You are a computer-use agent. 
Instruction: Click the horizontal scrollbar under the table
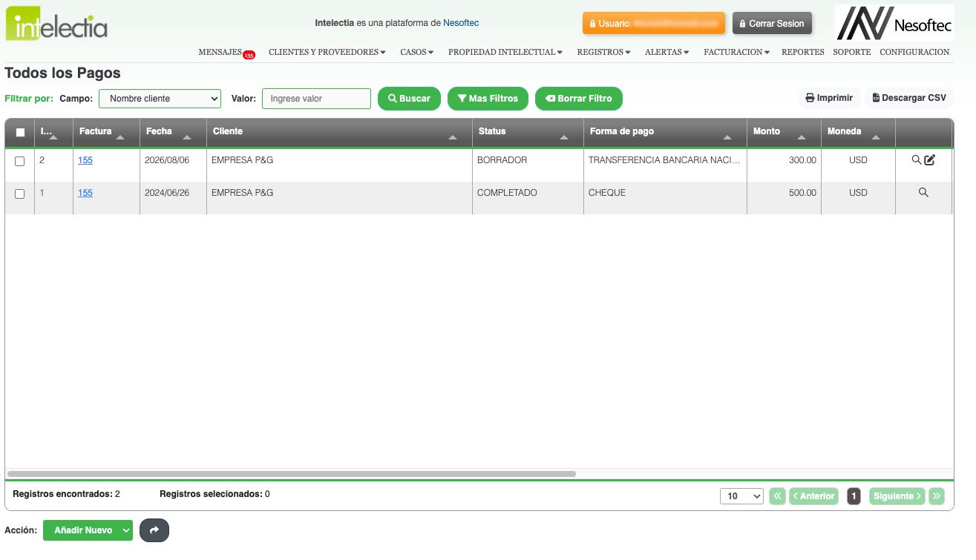pos(291,473)
